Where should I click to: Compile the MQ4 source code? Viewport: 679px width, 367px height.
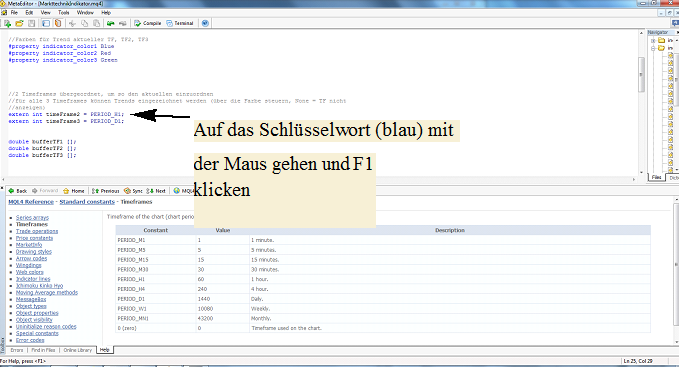[148, 23]
